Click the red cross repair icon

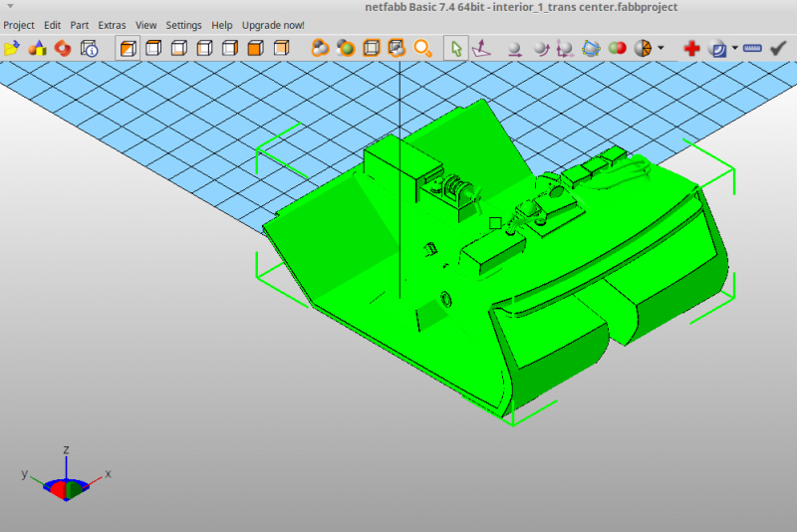(x=691, y=49)
